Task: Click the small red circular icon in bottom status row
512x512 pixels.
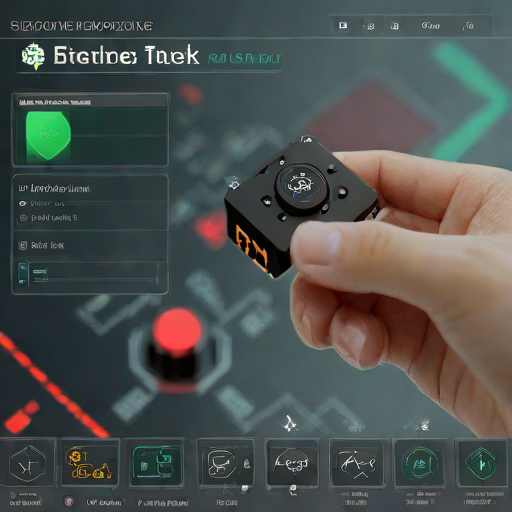Action: pyautogui.click(x=69, y=501)
